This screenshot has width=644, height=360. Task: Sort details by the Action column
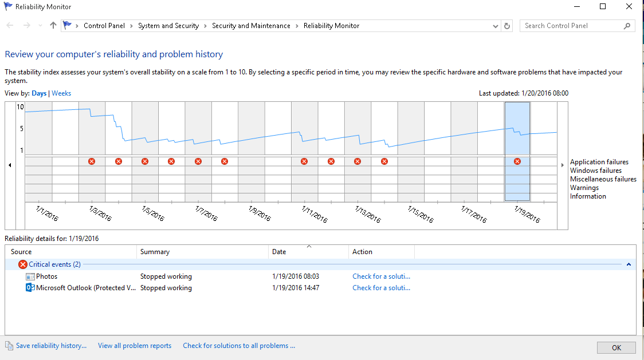point(382,252)
